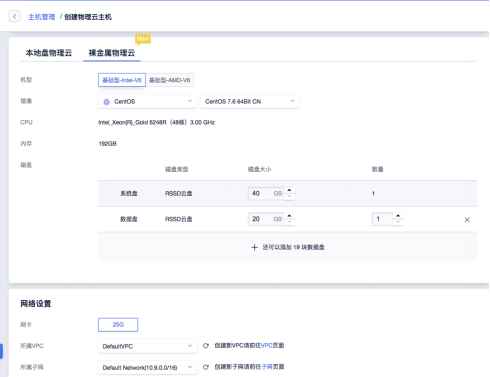Open the DefaultVPC dropdown
Viewport: 490px width, 378px height.
coord(148,346)
